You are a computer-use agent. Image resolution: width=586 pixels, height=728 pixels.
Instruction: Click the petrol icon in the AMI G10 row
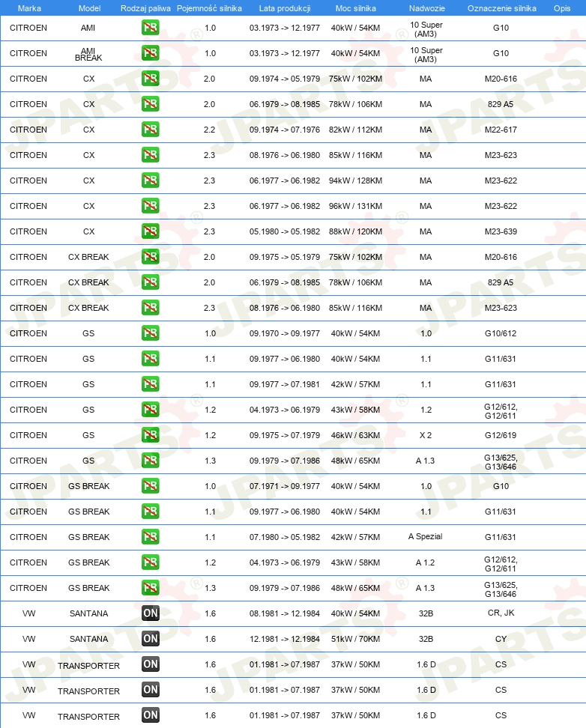[x=150, y=28]
